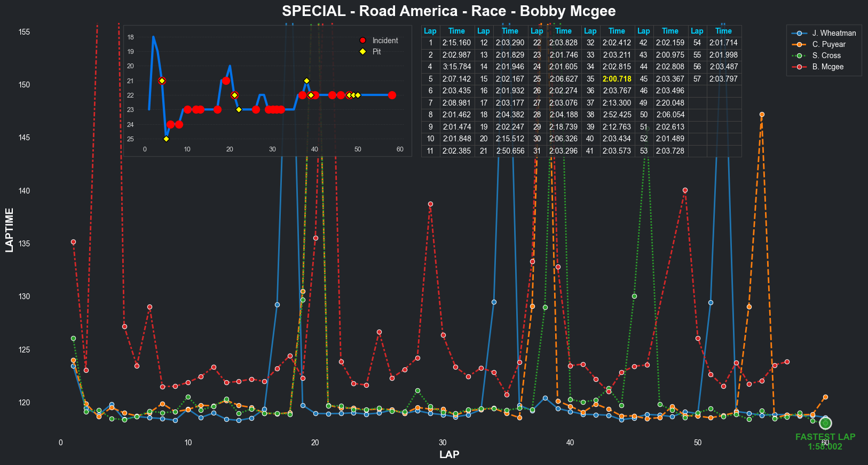868x465 pixels.
Task: Click the 2:52.425 lap 38 time cell
Action: click(x=617, y=115)
